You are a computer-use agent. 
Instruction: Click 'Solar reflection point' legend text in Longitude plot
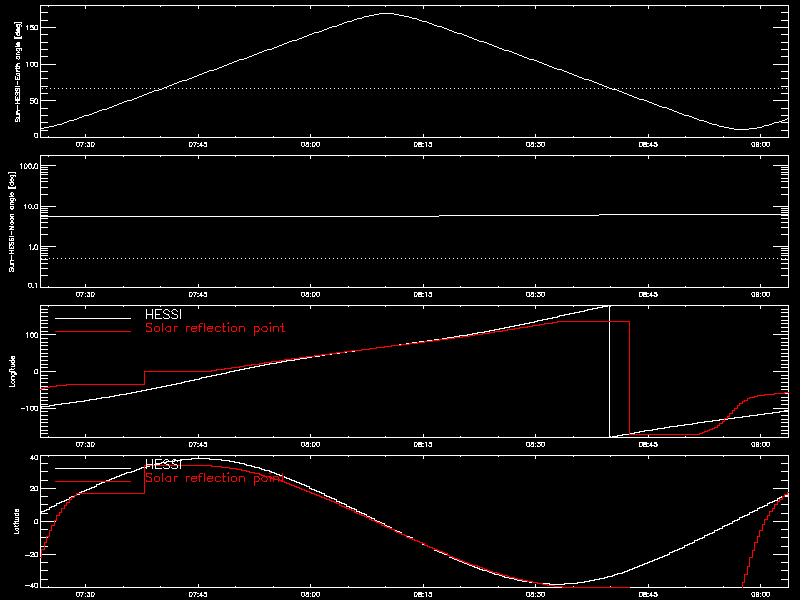[x=215, y=328]
